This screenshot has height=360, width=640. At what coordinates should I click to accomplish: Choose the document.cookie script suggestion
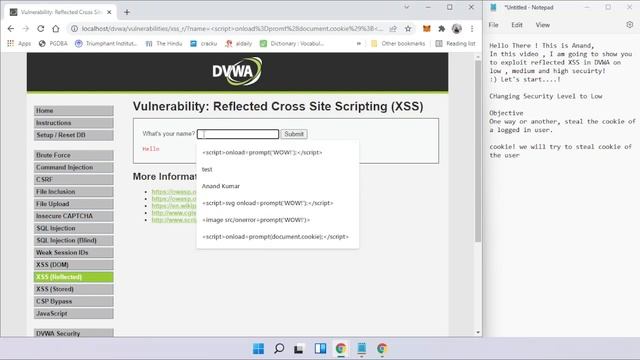tap(278, 237)
